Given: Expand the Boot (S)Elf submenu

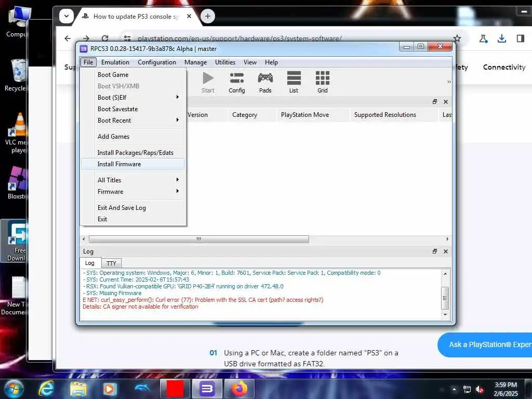Looking at the screenshot, I should (x=133, y=97).
